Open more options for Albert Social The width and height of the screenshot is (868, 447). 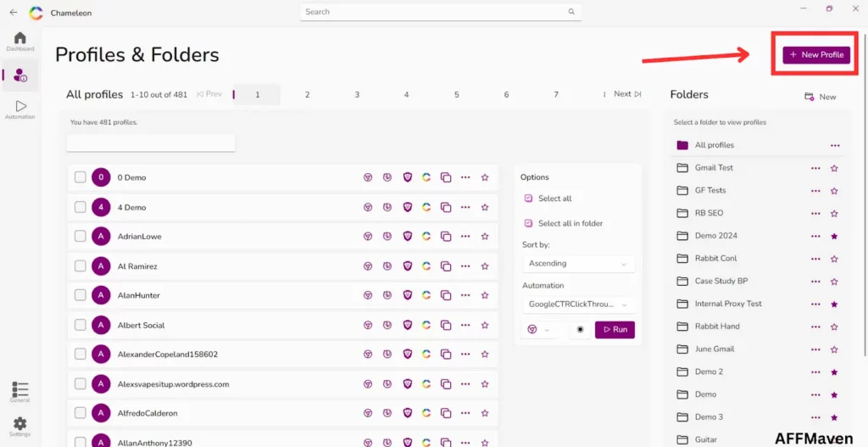pyautogui.click(x=465, y=325)
